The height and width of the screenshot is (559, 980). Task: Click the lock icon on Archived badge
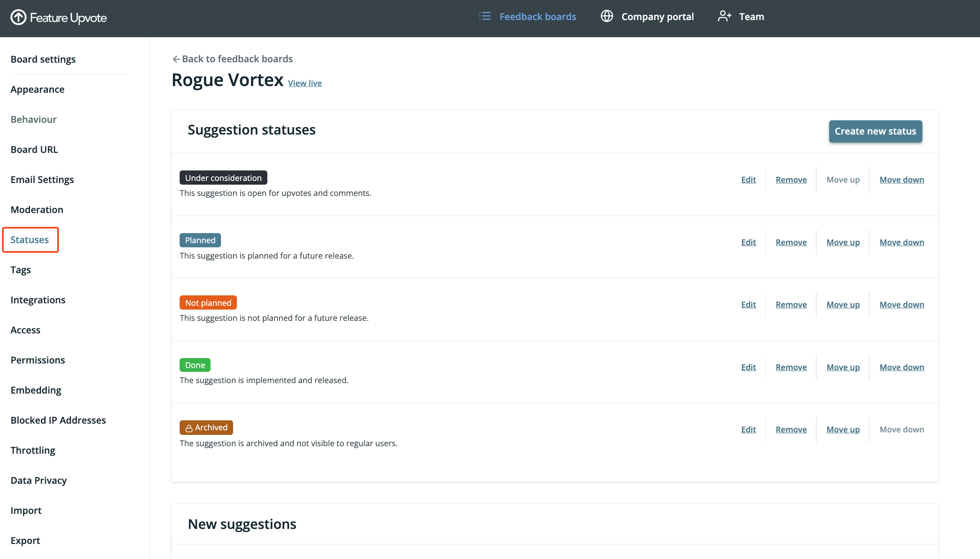(189, 428)
